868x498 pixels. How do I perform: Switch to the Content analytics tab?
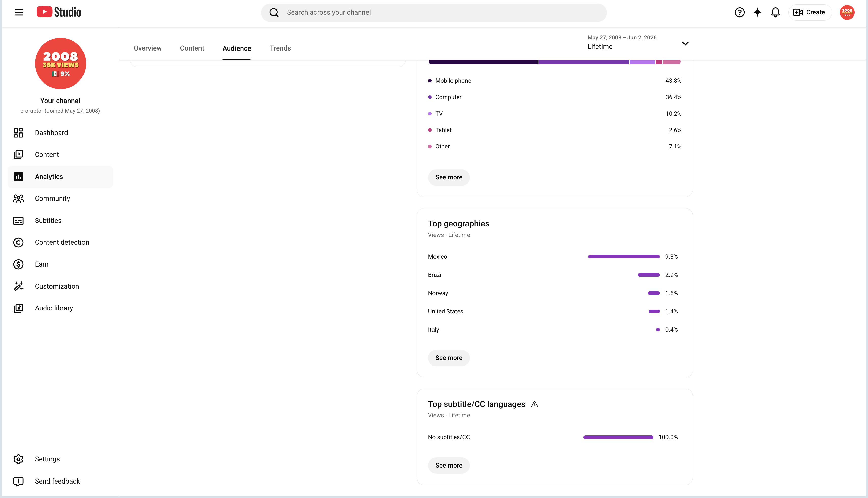(192, 48)
